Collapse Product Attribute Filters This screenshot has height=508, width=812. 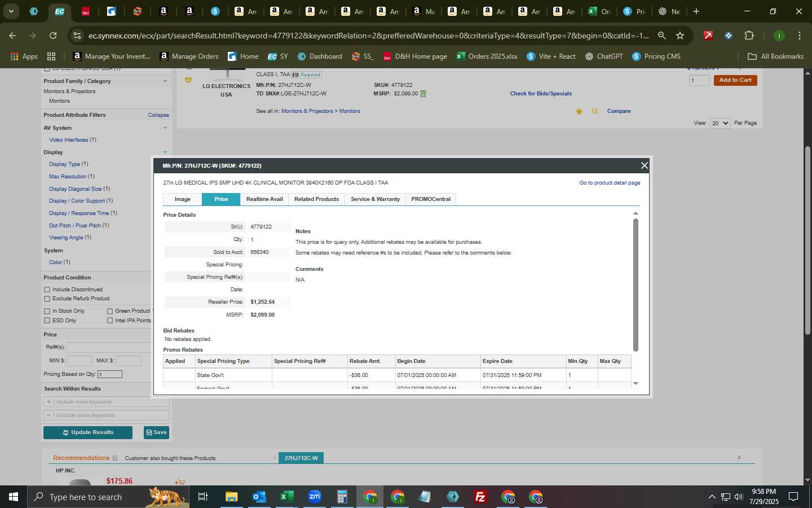[x=158, y=115]
